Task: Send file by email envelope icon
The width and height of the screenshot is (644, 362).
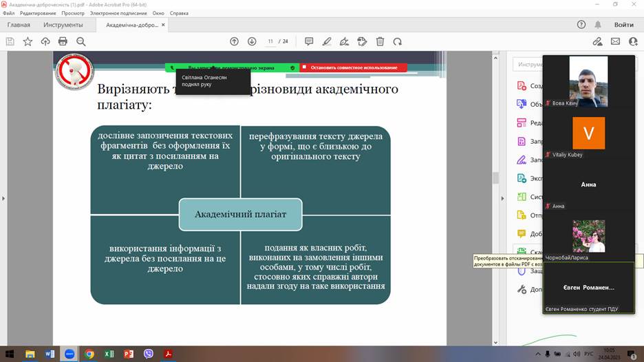Action: tap(615, 41)
